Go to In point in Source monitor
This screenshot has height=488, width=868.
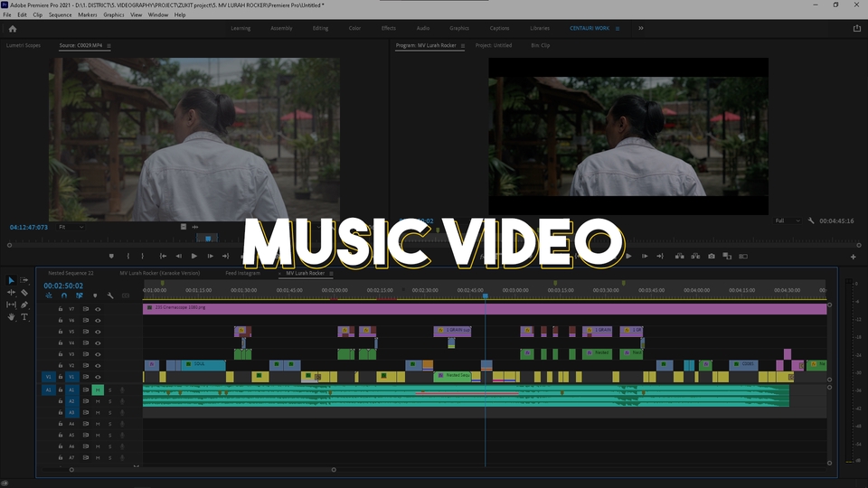[163, 256]
